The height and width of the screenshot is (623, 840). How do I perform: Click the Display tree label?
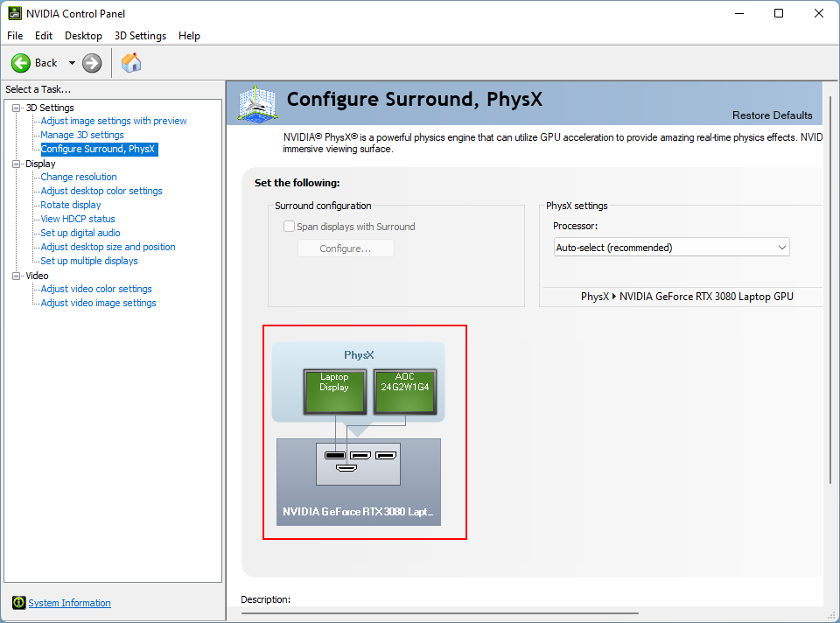click(41, 164)
